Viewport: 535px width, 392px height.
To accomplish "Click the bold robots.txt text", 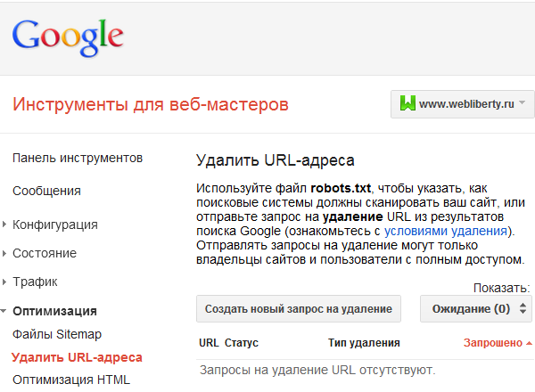I will (x=341, y=188).
